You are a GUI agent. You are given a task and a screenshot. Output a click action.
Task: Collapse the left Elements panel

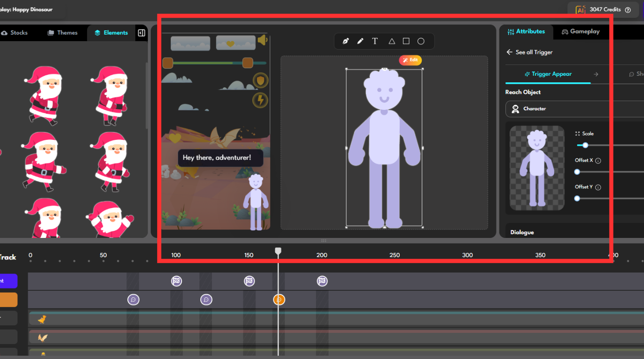[x=141, y=33]
